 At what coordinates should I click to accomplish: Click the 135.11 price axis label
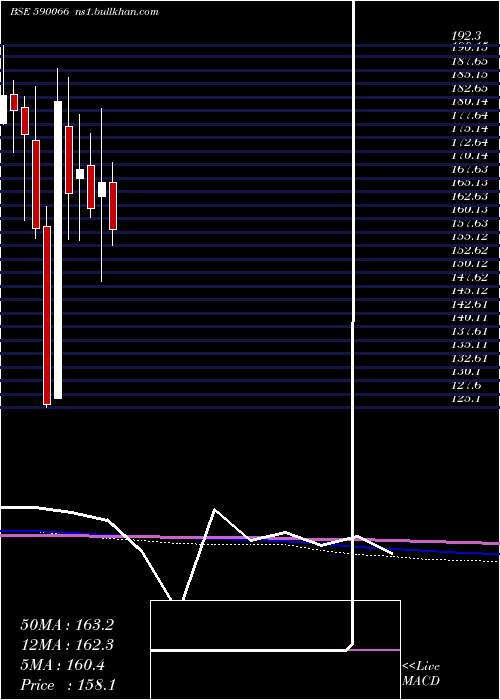click(x=469, y=344)
